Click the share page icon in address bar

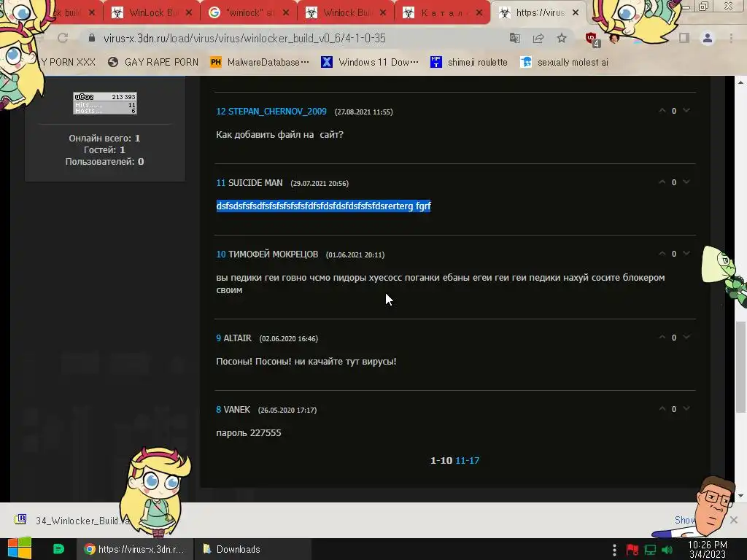538,38
